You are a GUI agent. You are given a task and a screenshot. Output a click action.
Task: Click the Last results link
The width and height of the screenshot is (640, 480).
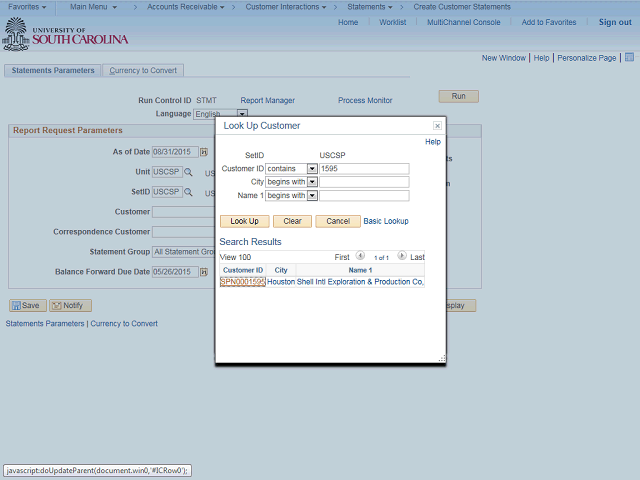(417, 257)
